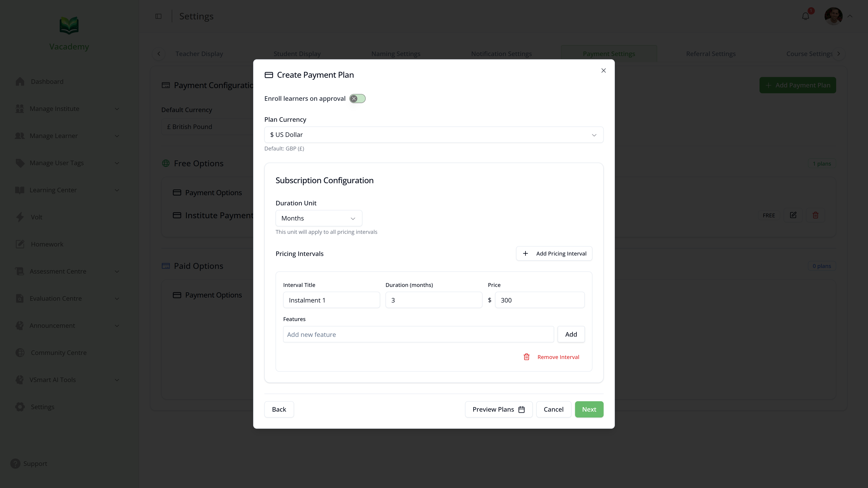This screenshot has width=868, height=488.
Task: Switch to the Teacher Display tab
Action: tap(199, 54)
